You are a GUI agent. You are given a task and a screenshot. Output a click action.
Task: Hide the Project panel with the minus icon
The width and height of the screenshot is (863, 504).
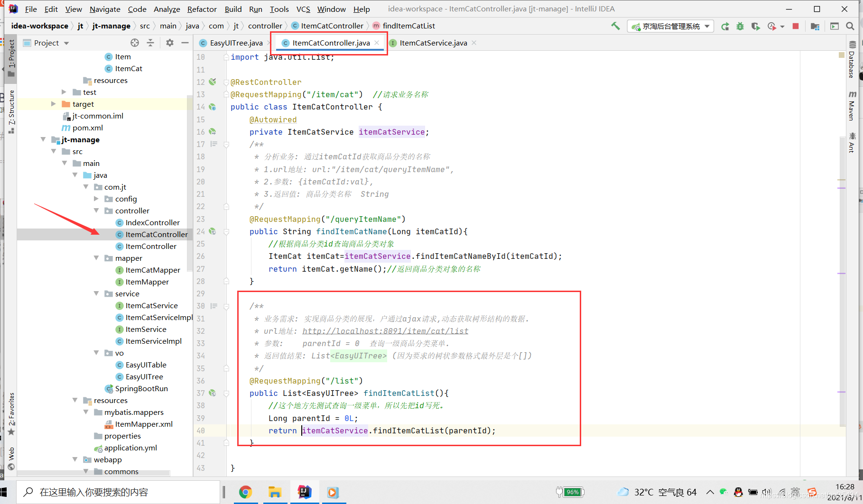click(185, 43)
